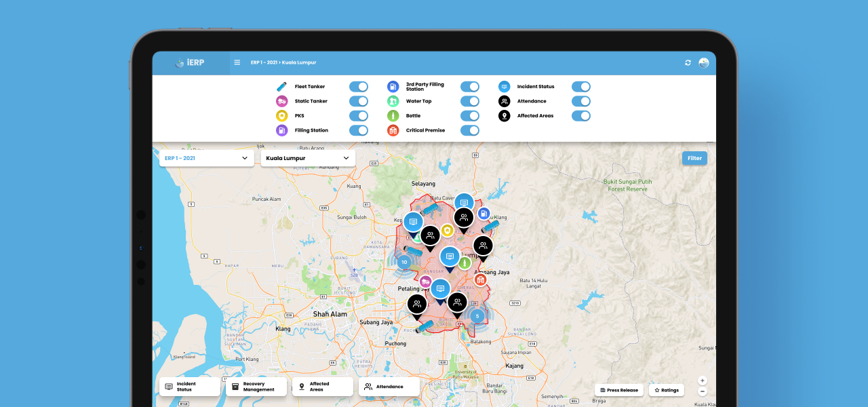Image resolution: width=868 pixels, height=407 pixels.
Task: Open the Press Release button
Action: 618,390
